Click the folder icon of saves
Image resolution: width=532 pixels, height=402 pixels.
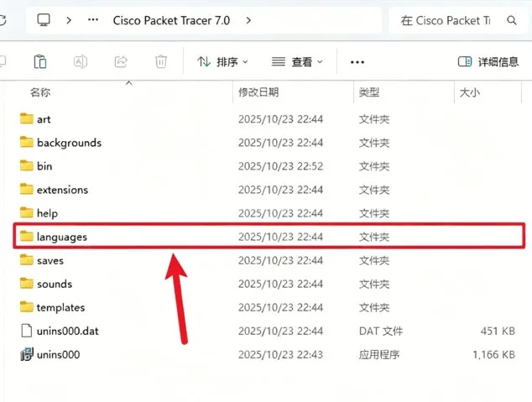pos(27,260)
